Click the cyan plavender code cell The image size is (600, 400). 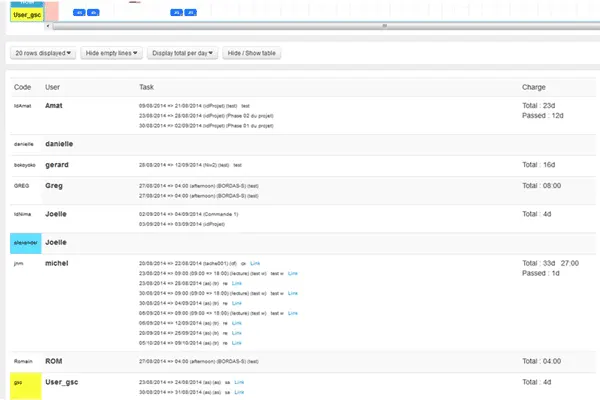(x=25, y=243)
